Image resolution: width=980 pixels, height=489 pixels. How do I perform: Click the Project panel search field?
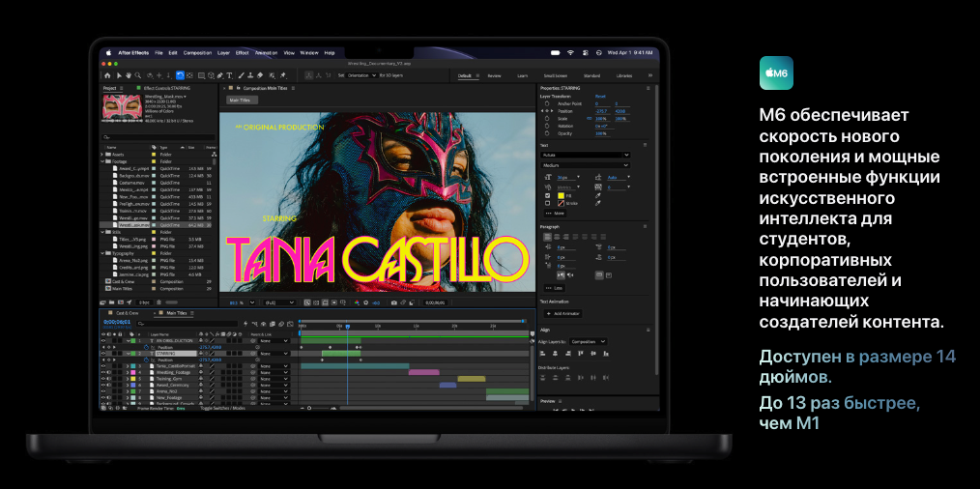tap(159, 137)
